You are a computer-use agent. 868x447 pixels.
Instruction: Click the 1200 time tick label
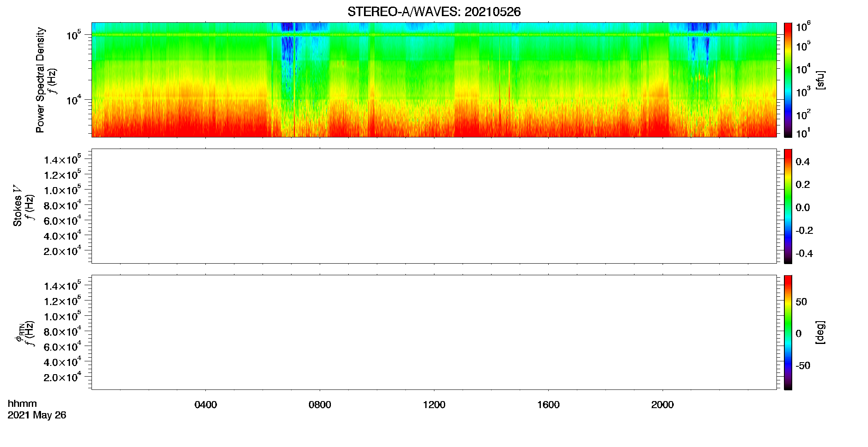[x=434, y=405]
